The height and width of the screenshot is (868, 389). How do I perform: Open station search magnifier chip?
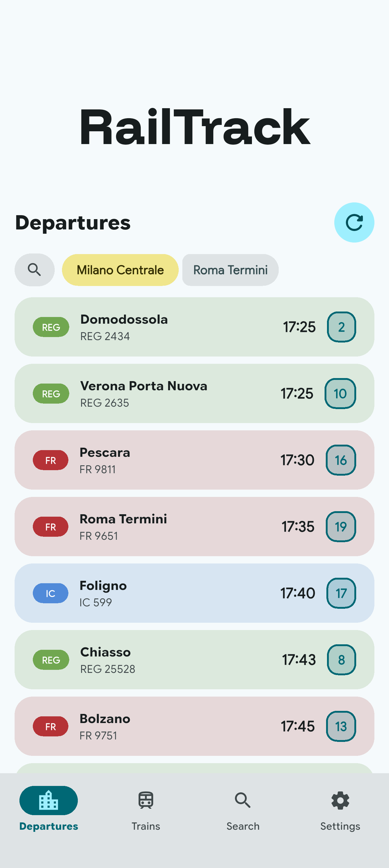tap(34, 270)
